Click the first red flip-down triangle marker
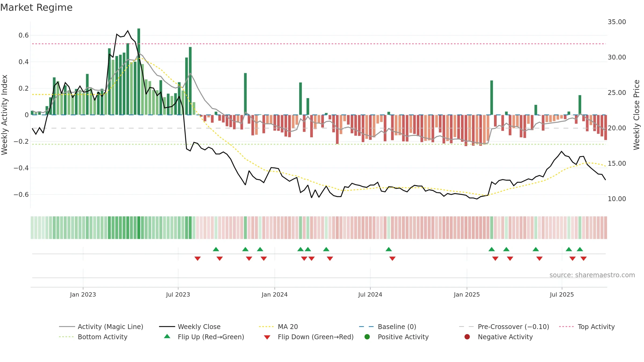 pyautogui.click(x=197, y=258)
